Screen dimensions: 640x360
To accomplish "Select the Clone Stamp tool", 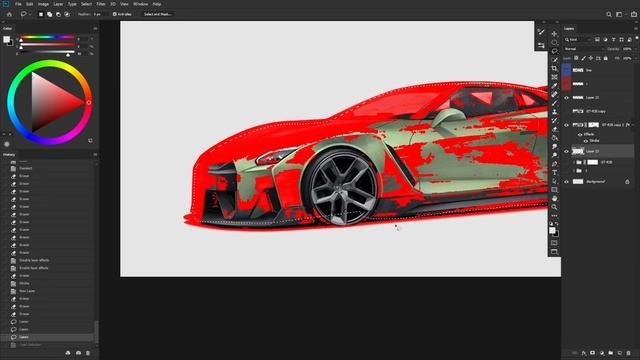I will click(554, 112).
